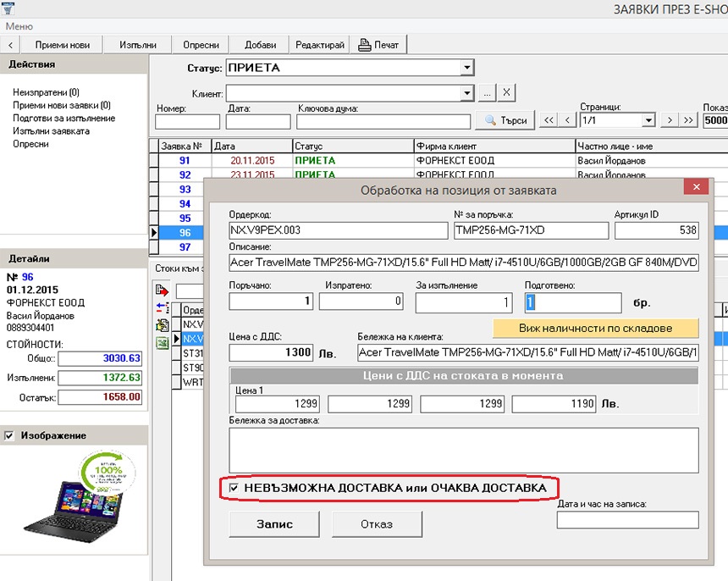Image resolution: width=728 pixels, height=581 pixels.
Task: Uncheck НЕВЪЗМОЖНА ДОСТАВКА или ОЧАКВА ДОСТАВКА checkbox
Action: [x=234, y=488]
